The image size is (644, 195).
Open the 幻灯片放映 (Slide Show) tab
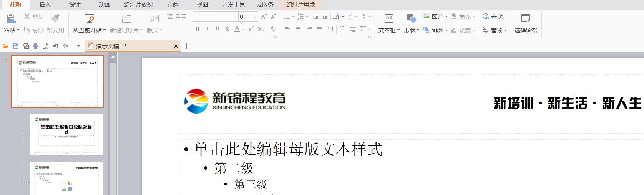coord(138,5)
